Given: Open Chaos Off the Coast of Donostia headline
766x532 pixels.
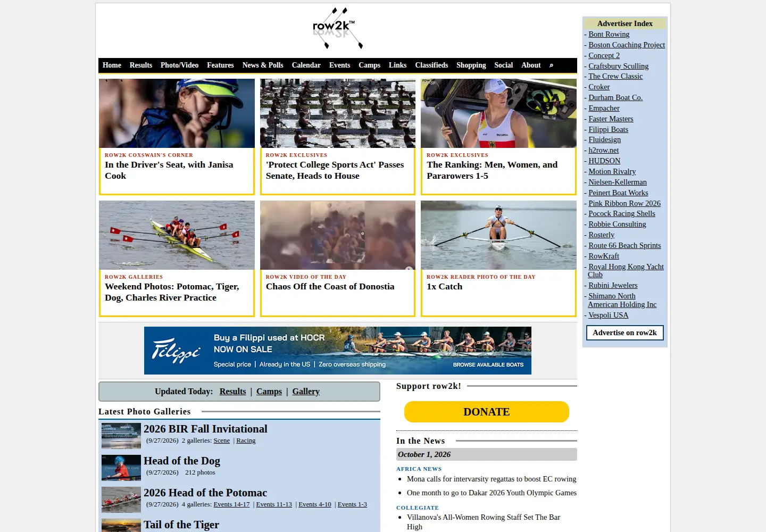Looking at the screenshot, I should point(330,286).
